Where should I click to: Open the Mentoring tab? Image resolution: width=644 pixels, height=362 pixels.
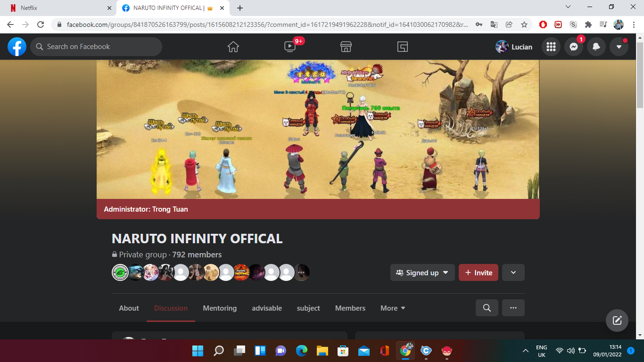coord(220,308)
